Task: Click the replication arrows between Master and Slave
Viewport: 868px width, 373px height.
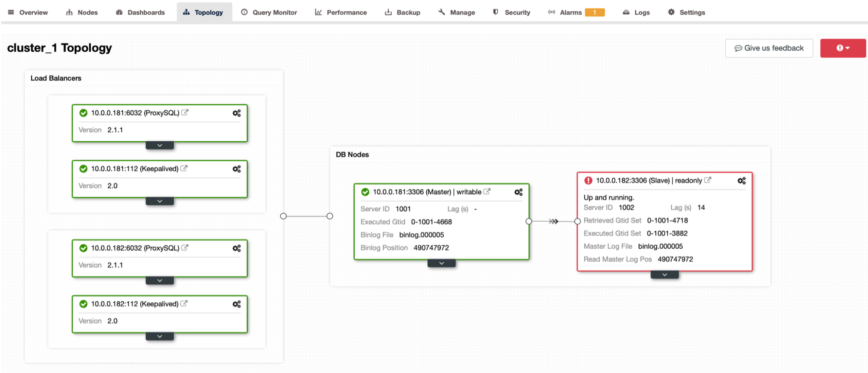Action: point(553,221)
